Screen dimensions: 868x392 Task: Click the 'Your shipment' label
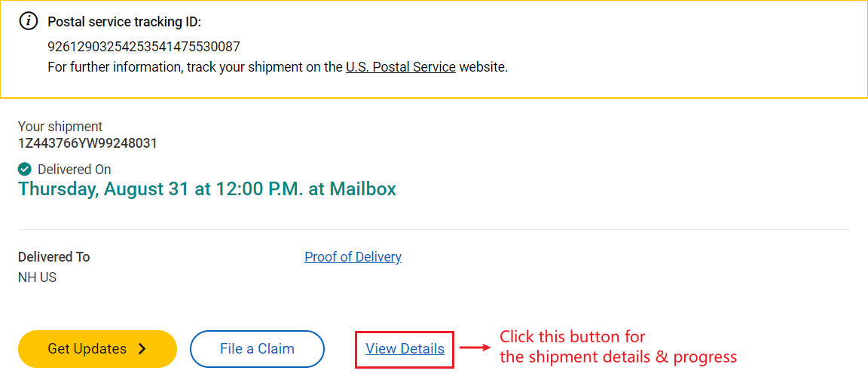point(60,127)
